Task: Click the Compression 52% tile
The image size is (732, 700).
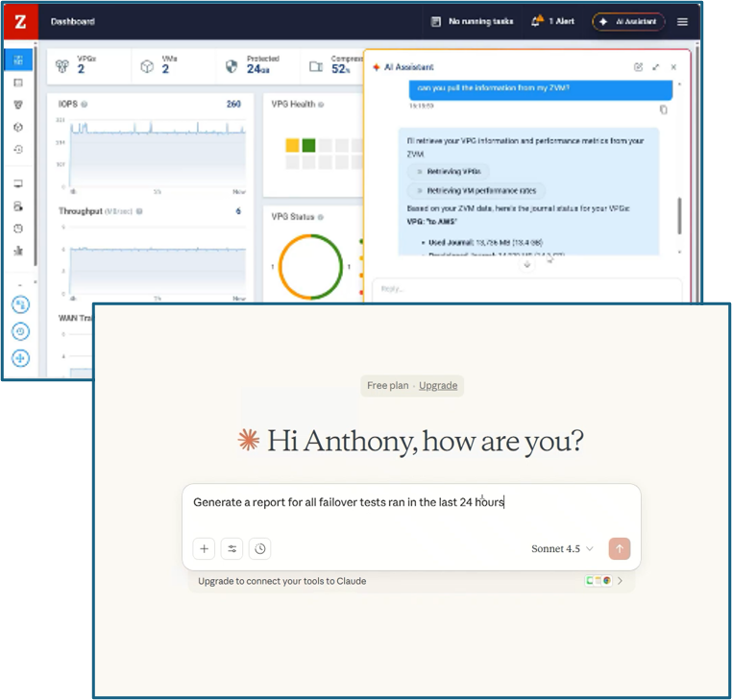Action: (x=332, y=66)
